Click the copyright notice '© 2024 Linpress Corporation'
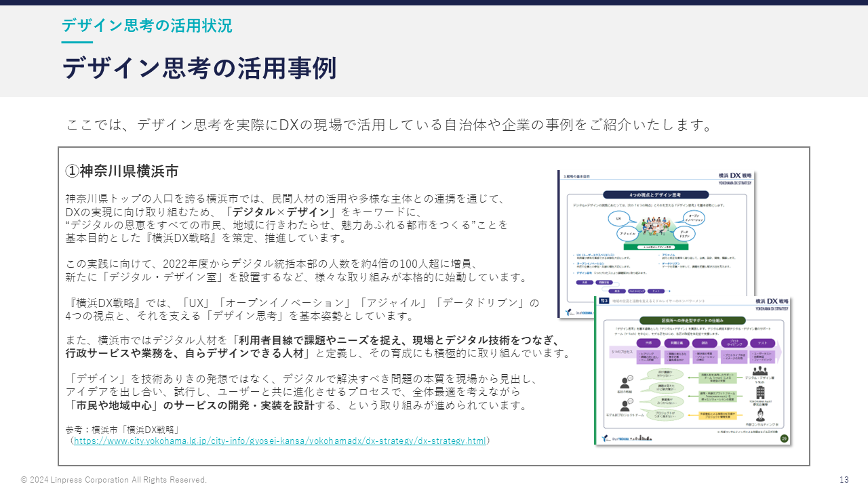This screenshot has height=488, width=868. pos(114,480)
